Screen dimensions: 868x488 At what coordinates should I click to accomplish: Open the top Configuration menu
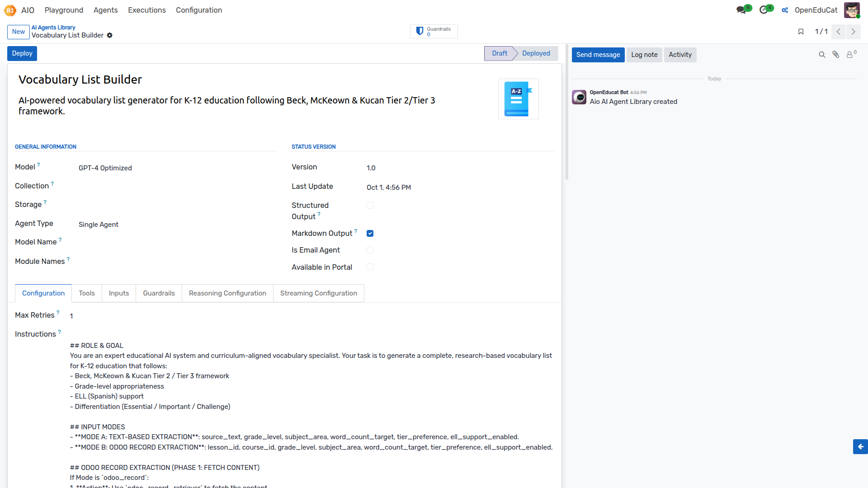tap(199, 10)
